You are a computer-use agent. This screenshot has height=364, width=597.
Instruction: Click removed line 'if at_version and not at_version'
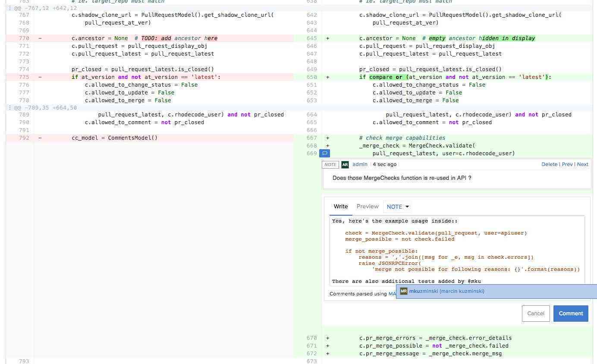click(146, 77)
